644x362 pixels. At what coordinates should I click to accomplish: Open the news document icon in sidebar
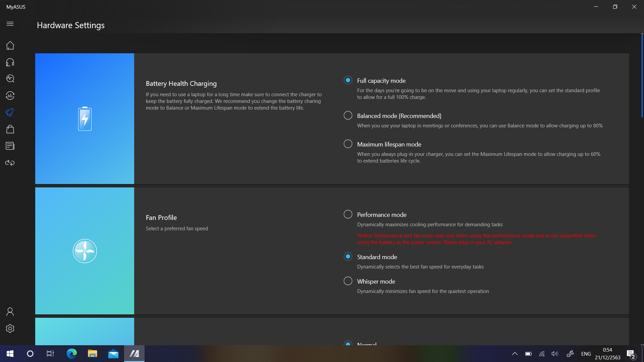coord(10,146)
